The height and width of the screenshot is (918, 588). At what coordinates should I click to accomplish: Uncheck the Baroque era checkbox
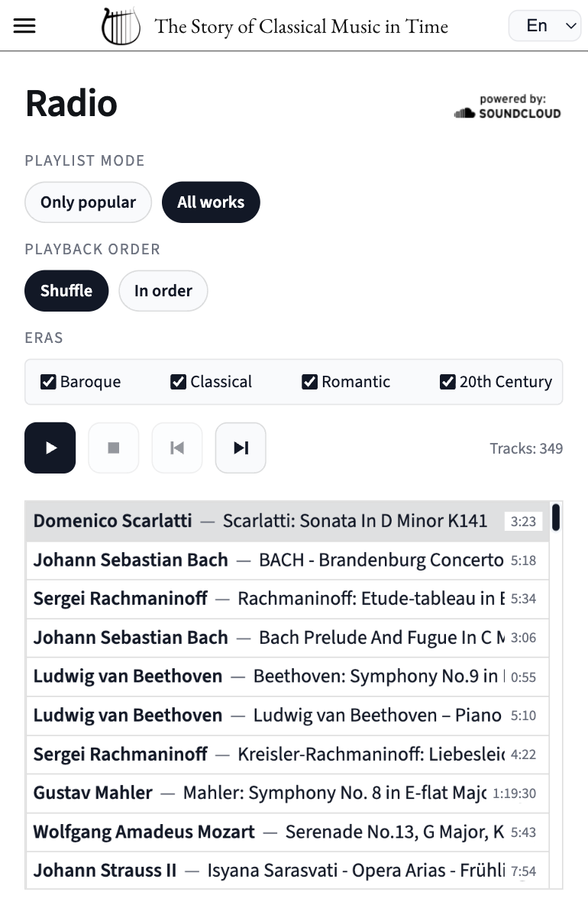point(47,381)
